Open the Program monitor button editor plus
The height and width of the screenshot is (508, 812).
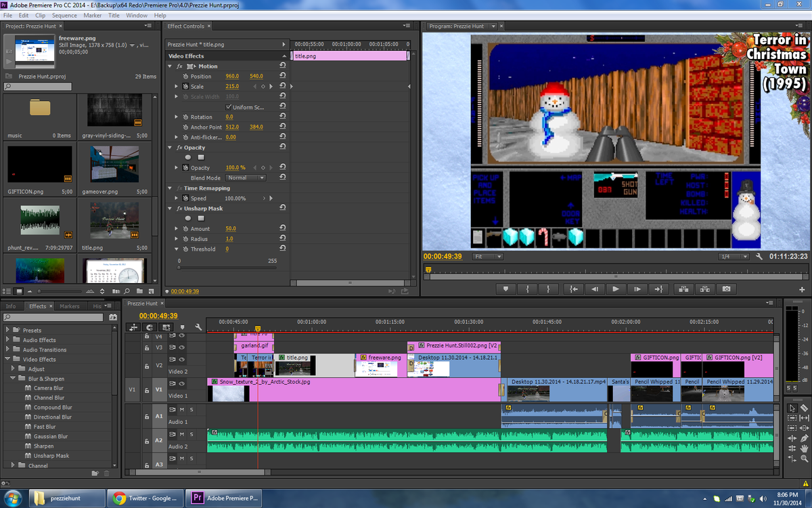pos(803,289)
